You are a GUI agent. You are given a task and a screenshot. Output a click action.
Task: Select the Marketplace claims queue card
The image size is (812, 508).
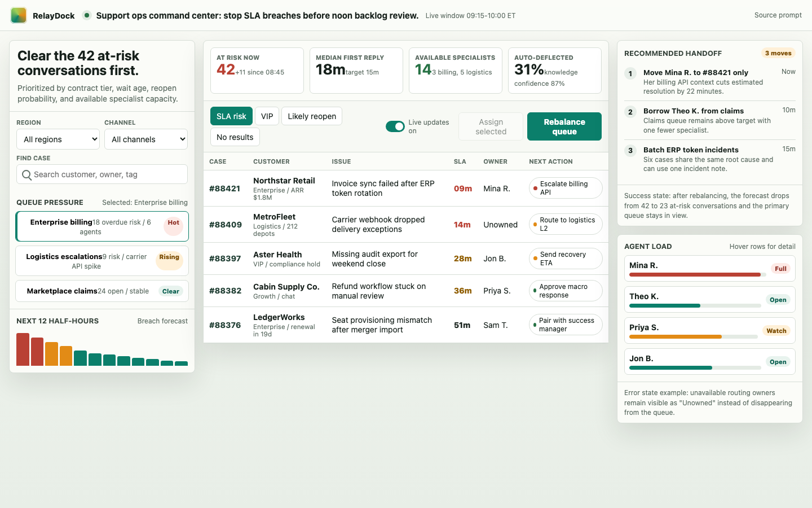pyautogui.click(x=102, y=291)
